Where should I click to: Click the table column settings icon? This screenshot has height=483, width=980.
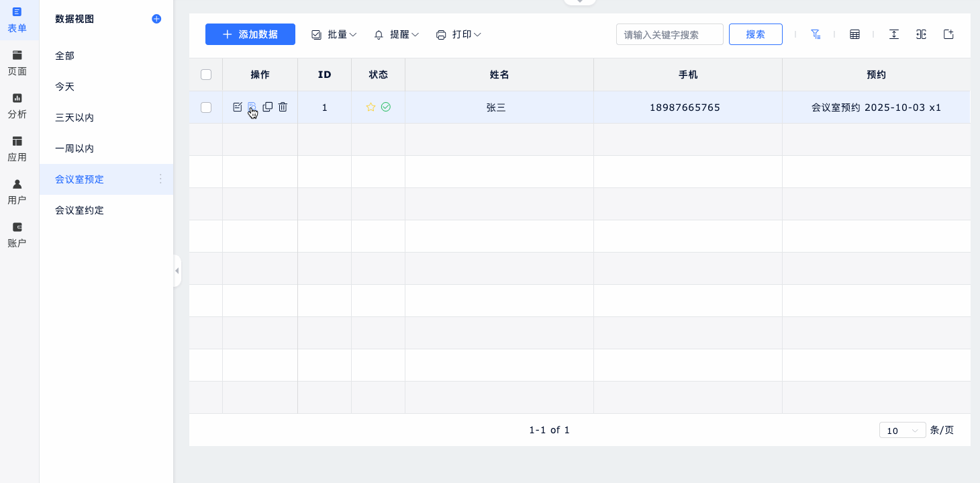tap(854, 34)
